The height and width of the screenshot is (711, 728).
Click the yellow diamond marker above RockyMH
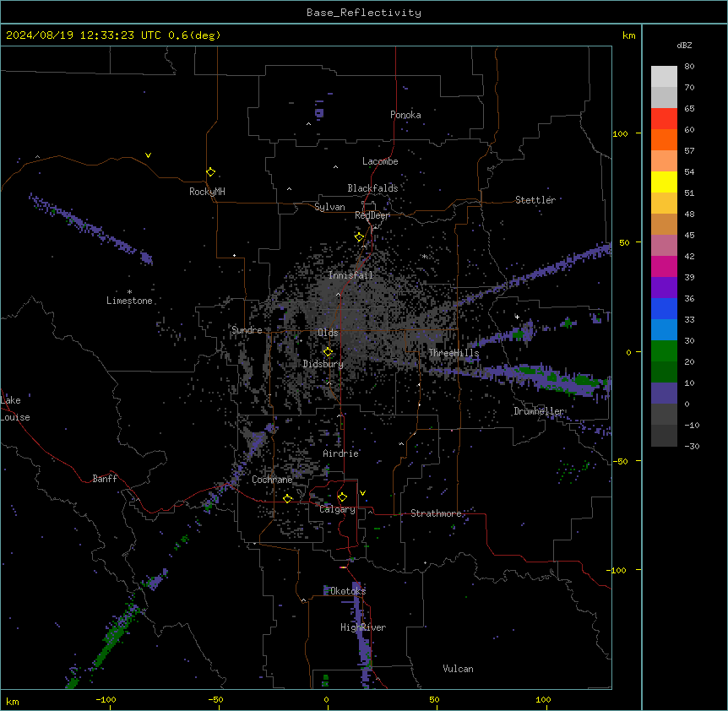210,172
